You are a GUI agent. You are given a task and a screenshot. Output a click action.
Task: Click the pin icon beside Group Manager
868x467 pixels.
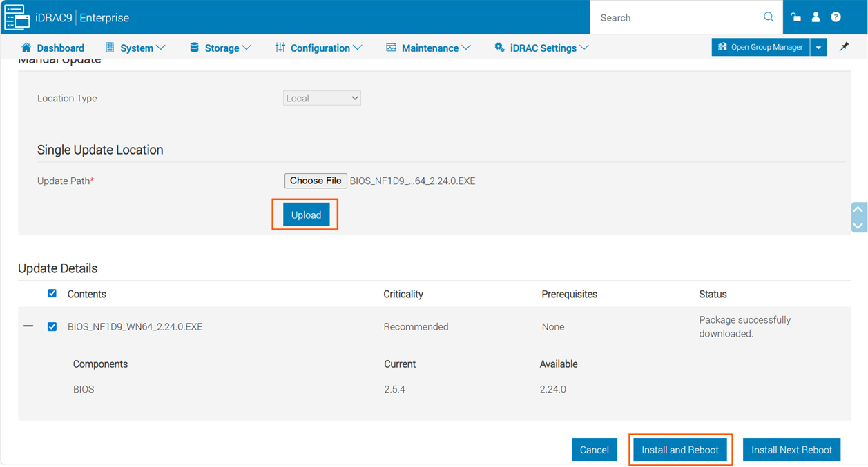(x=844, y=47)
